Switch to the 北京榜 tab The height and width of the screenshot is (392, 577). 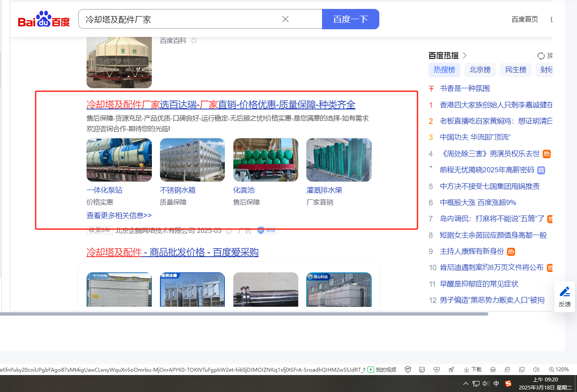tap(480, 70)
